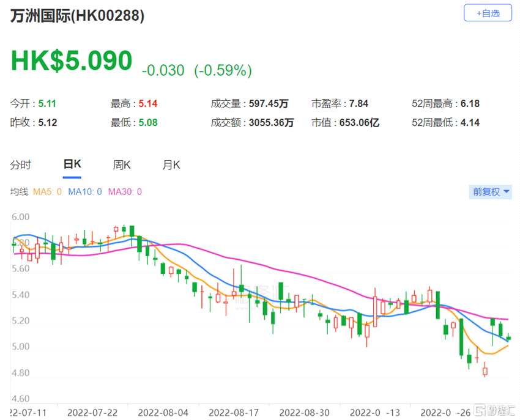Click the HK$5.090 current price

pyautogui.click(x=72, y=61)
